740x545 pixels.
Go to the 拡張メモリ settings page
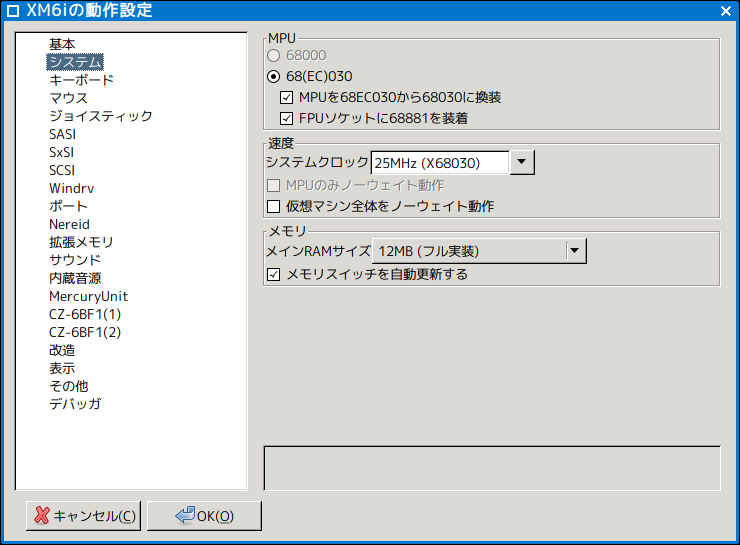coord(81,242)
